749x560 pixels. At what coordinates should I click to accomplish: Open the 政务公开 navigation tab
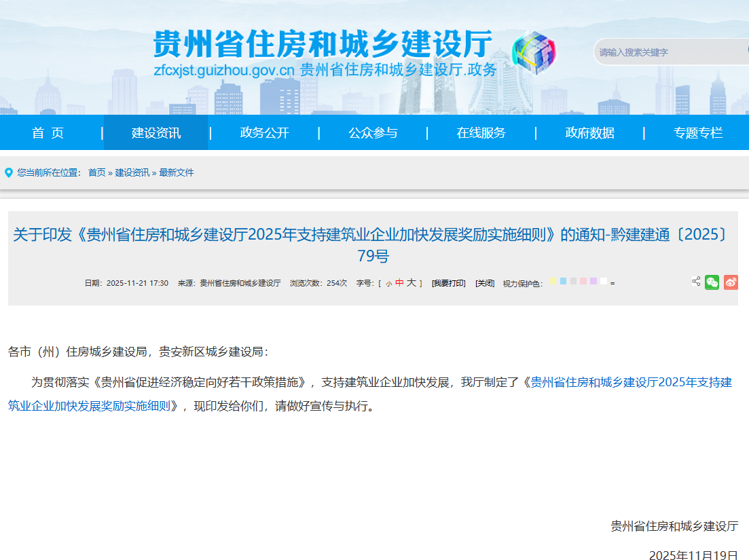[264, 133]
